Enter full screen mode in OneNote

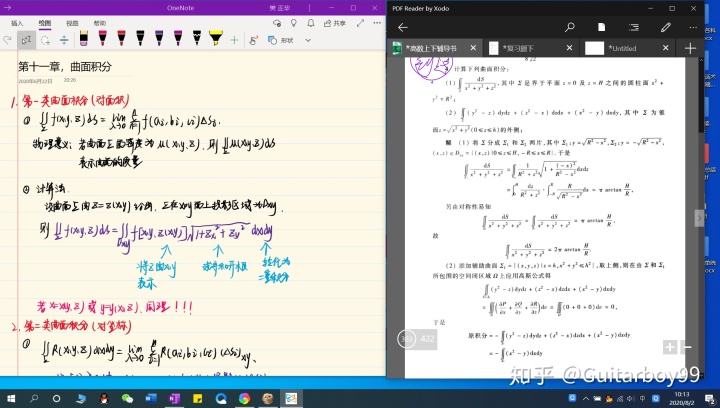coord(360,23)
